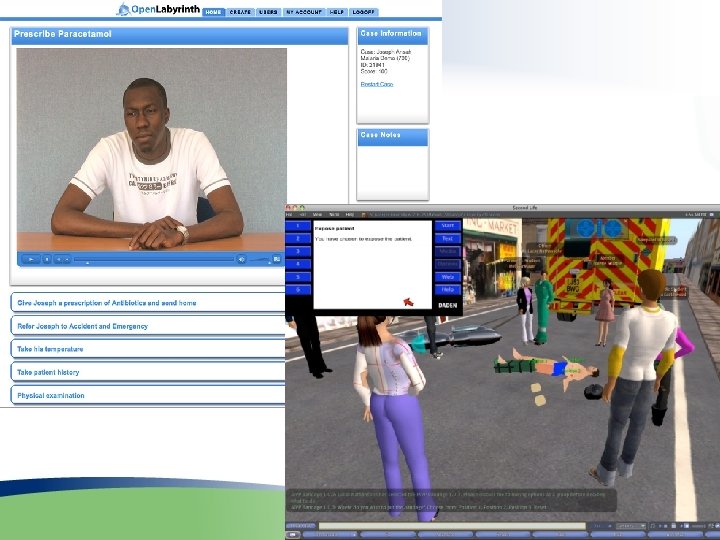
Task: Choose Refer Joseph to Accident and Emergency
Action: coord(148,326)
